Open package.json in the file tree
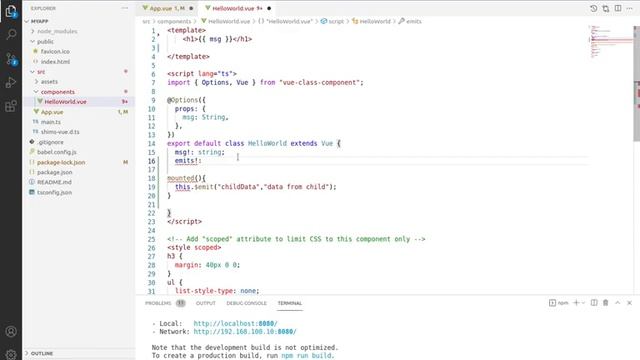 click(54, 172)
